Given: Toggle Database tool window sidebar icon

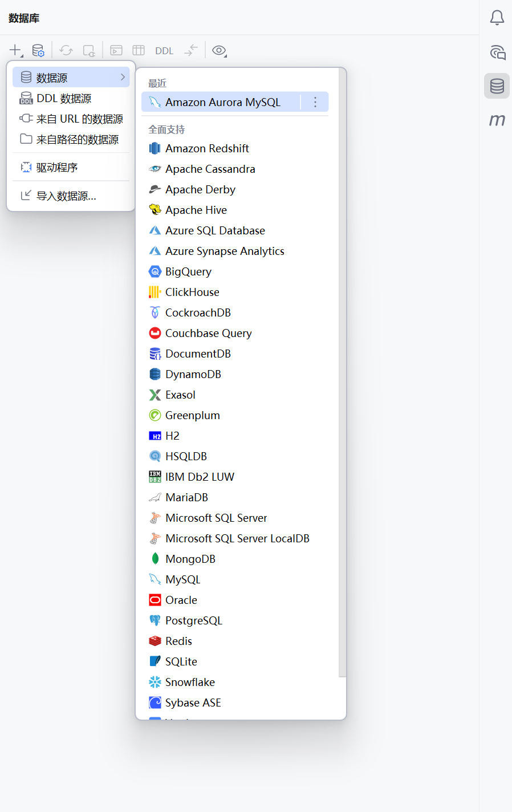Looking at the screenshot, I should coord(497,86).
